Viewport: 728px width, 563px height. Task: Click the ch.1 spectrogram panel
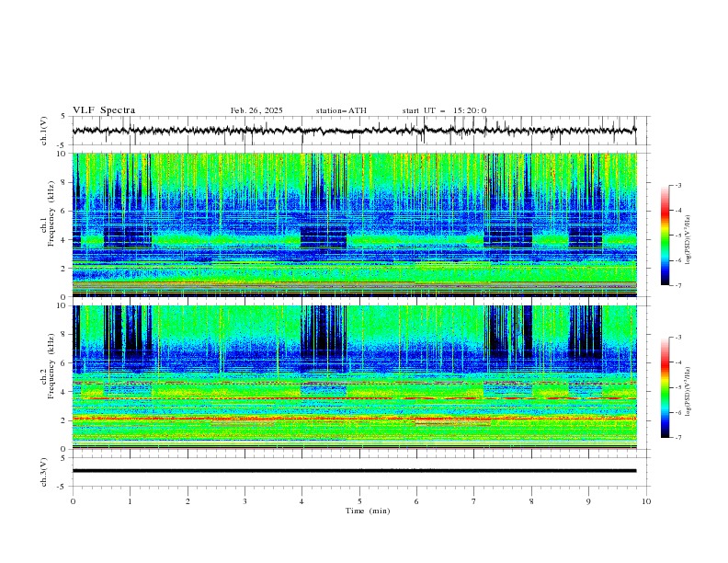coord(354,224)
